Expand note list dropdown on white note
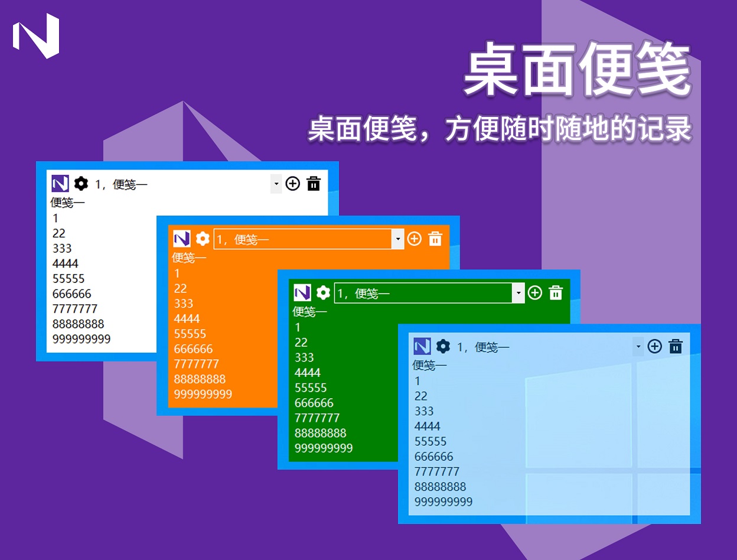 click(x=276, y=184)
